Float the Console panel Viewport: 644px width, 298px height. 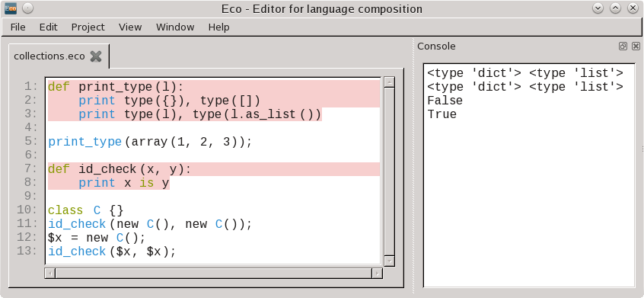click(623, 46)
